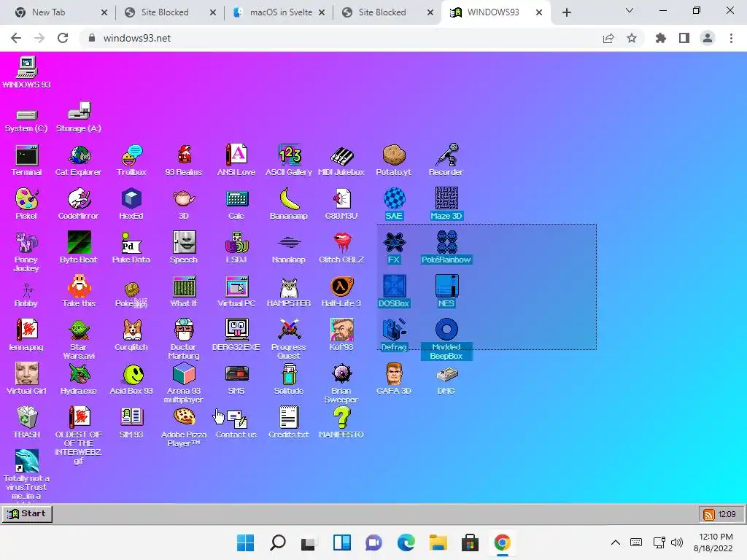Viewport: 747px width, 560px height.
Task: Play Star Wars.avi Yoda icon
Action: 79,339
